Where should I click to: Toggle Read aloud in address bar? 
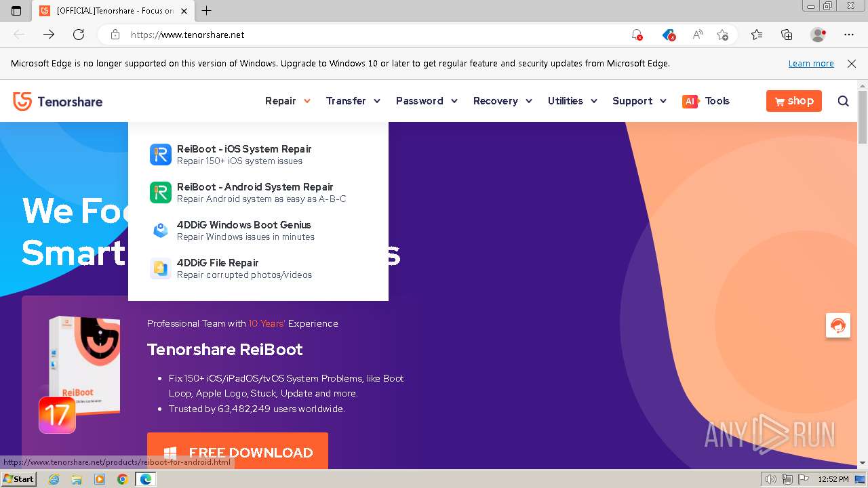pyautogui.click(x=697, y=35)
